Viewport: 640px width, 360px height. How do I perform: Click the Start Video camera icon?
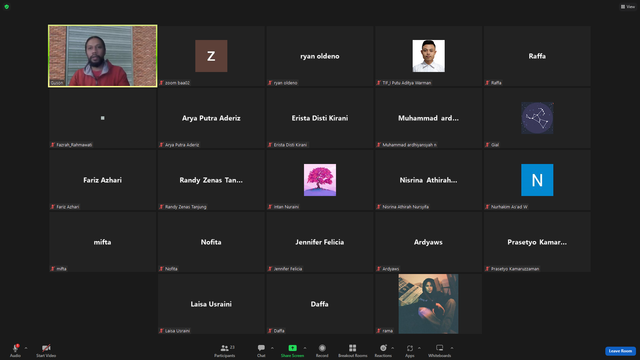[x=46, y=348]
